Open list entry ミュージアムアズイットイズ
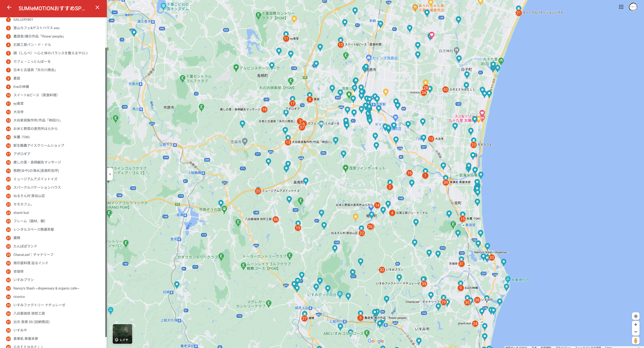 pyautogui.click(x=35, y=179)
